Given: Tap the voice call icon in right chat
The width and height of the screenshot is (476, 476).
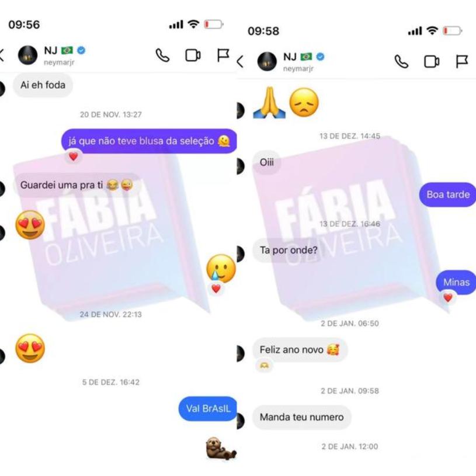Looking at the screenshot, I should (401, 62).
